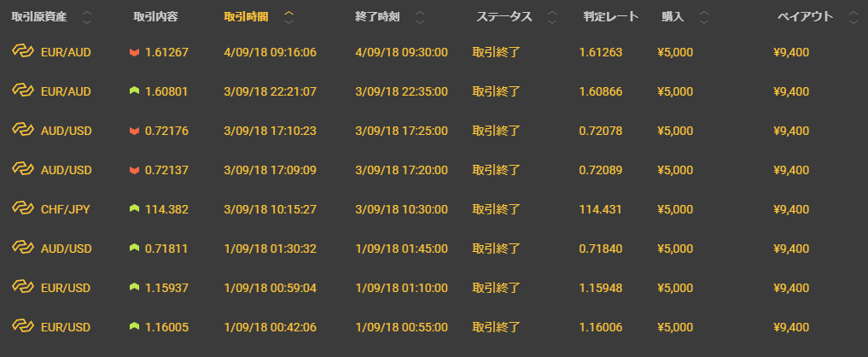Click the red down arrow beside 0.72137
This screenshot has height=357, width=868.
(134, 170)
